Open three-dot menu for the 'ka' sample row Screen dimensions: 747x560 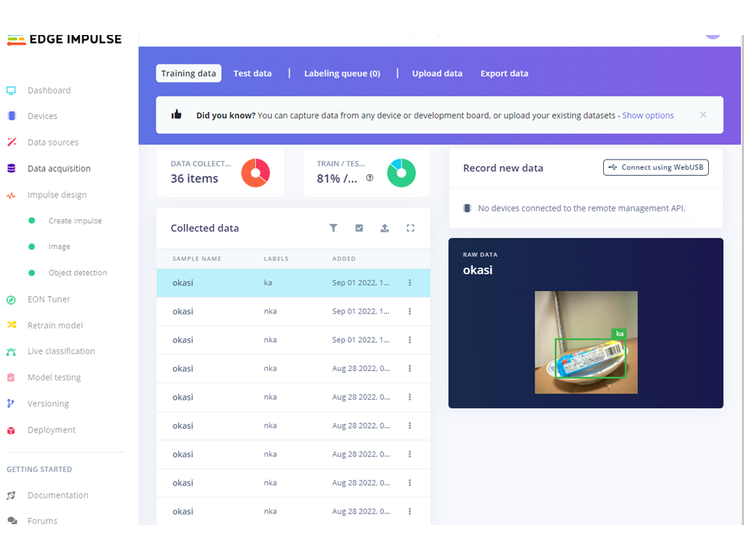pyautogui.click(x=409, y=283)
